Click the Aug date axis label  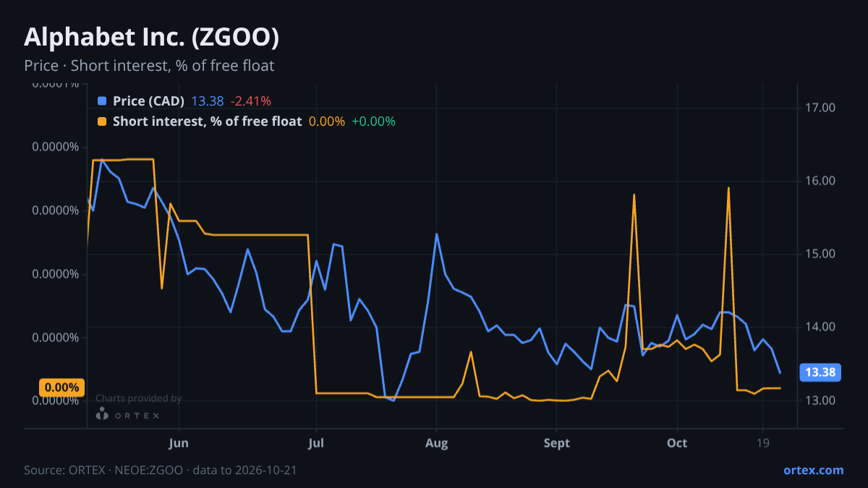click(436, 442)
